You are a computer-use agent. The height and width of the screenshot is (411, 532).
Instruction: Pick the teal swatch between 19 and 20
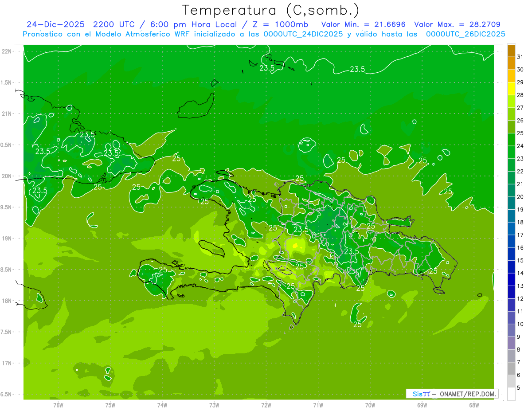click(x=511, y=203)
